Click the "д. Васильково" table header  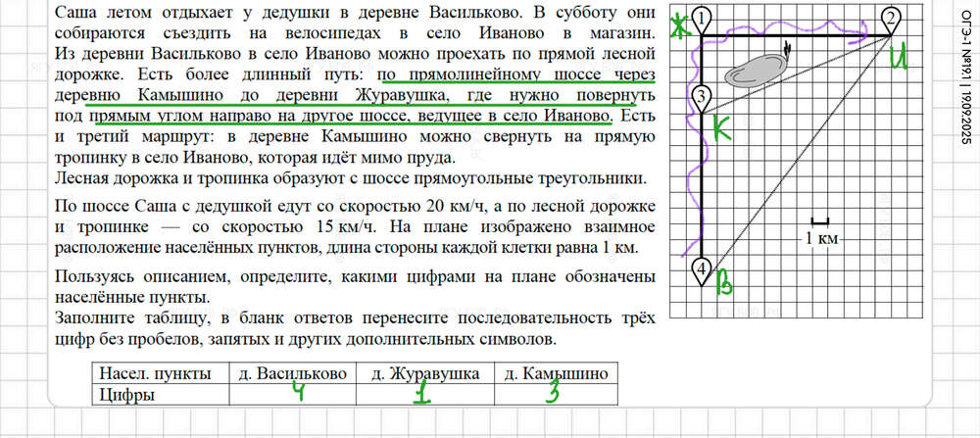[x=292, y=373]
